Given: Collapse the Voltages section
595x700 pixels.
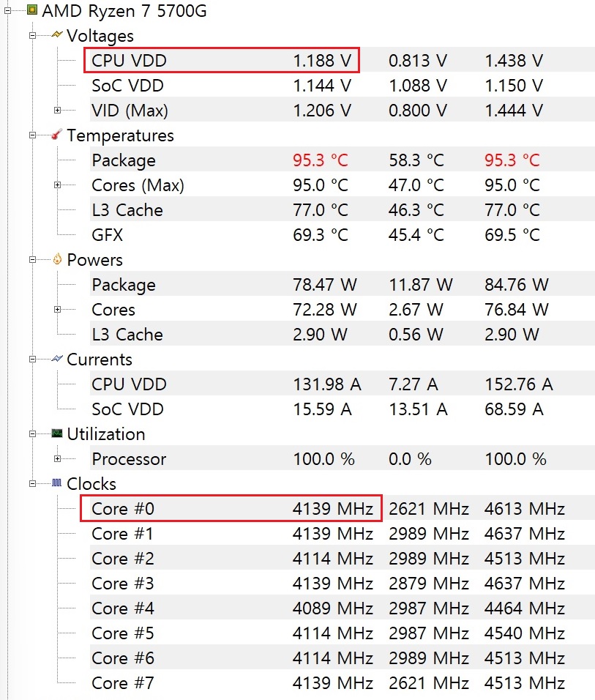Looking at the screenshot, I should click(x=32, y=36).
